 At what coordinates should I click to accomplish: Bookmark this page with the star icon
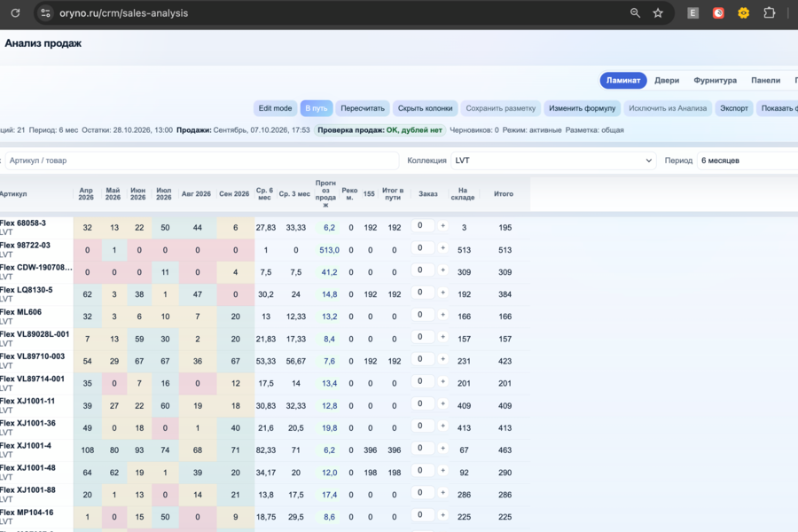[x=658, y=13]
